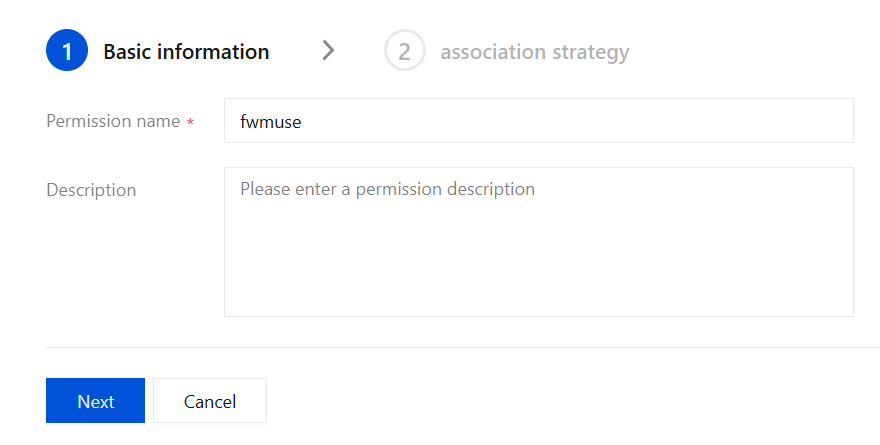This screenshot has width=880, height=445.
Task: Focus the Permission name input field
Action: coord(539,121)
